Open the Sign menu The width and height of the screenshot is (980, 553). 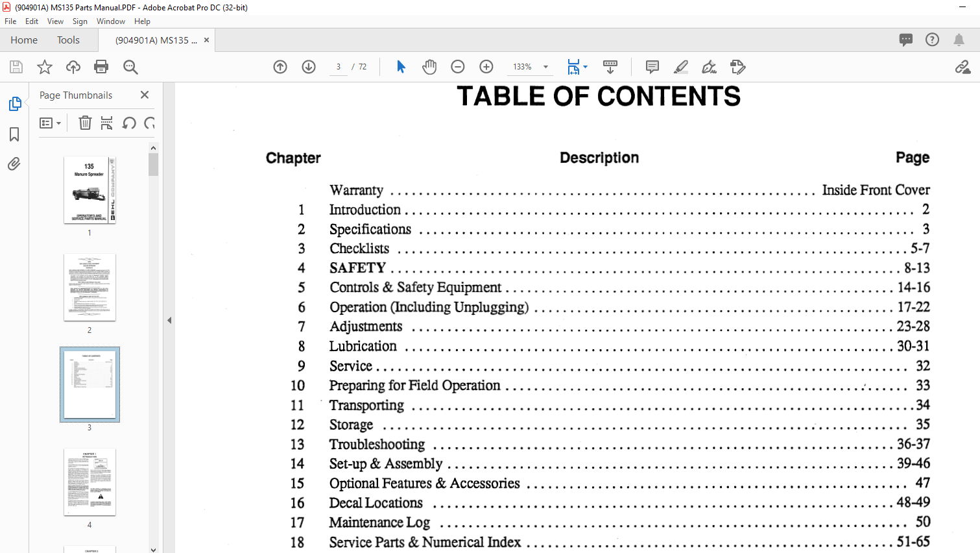pos(80,21)
